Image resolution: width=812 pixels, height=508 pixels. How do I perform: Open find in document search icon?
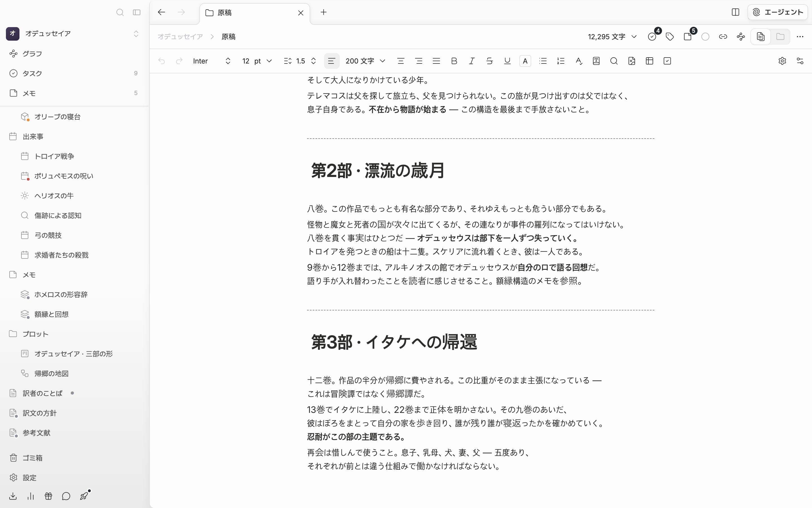point(614,61)
